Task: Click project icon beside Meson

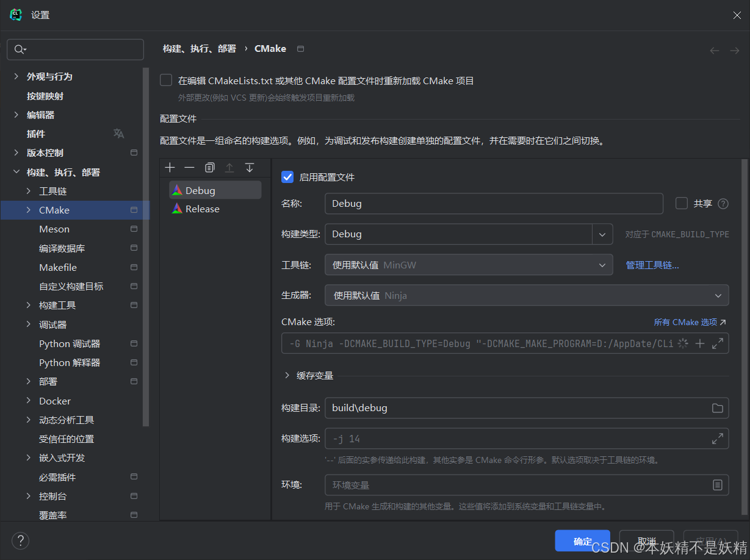Action: 134,229
